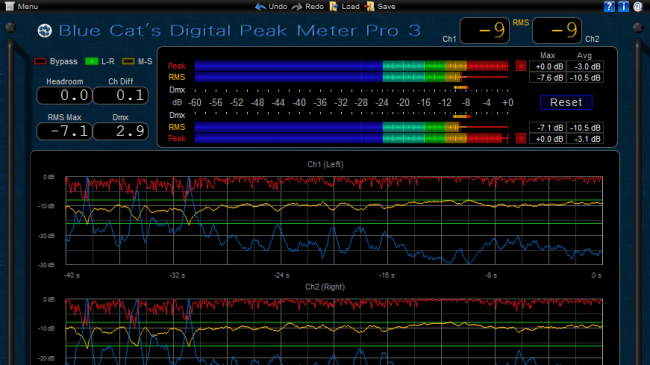
Task: Reset the meter statistics
Action: (x=566, y=102)
